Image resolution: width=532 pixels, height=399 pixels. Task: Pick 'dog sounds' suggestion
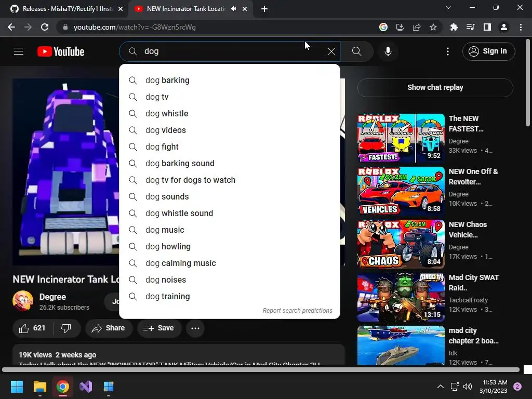[229, 197]
